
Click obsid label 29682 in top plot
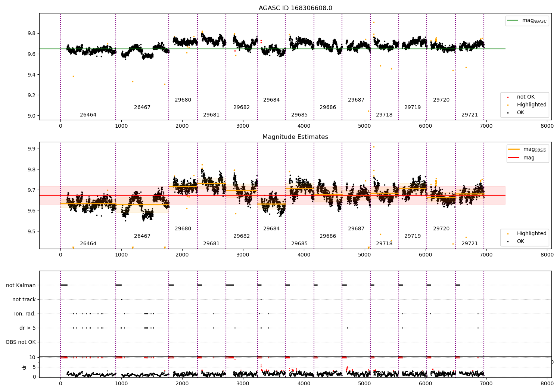point(242,108)
